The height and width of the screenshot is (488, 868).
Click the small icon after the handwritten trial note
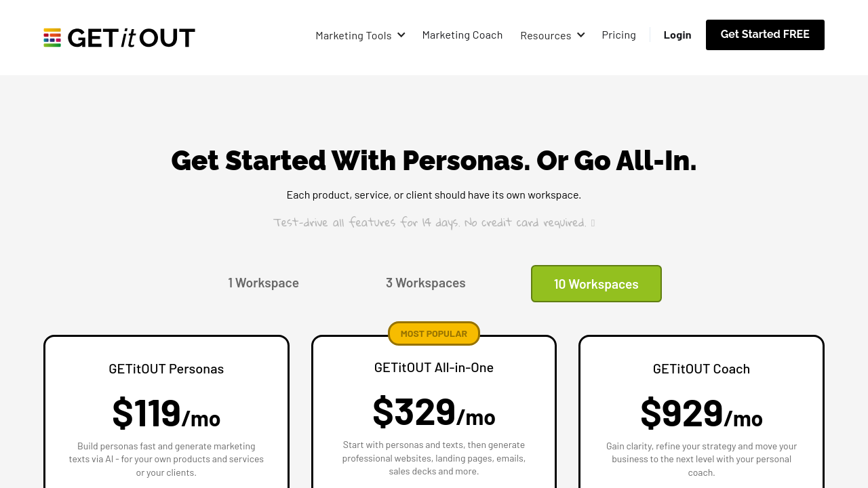click(593, 223)
